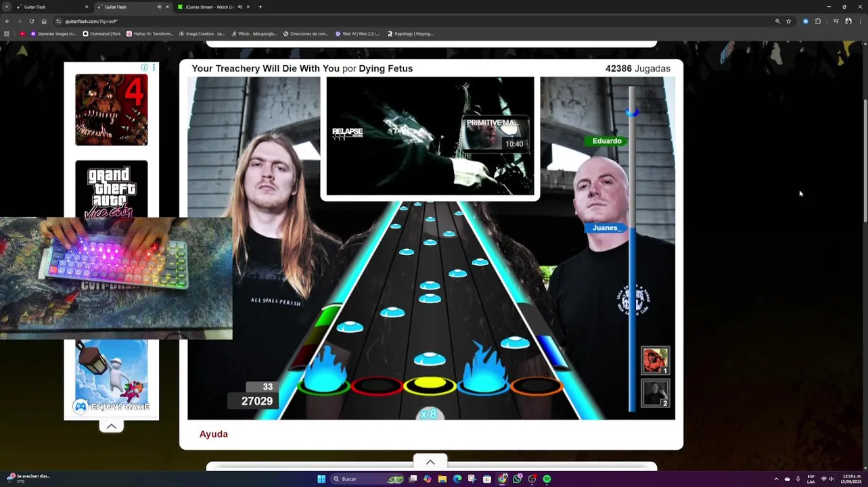This screenshot has height=487, width=868.
Task: Open the taskbar weather widget
Action: point(27,478)
